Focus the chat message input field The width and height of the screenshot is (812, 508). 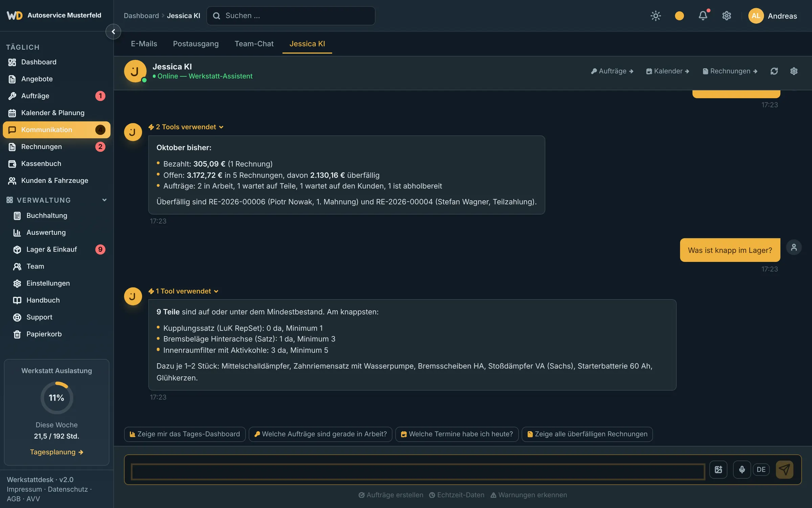pos(418,471)
